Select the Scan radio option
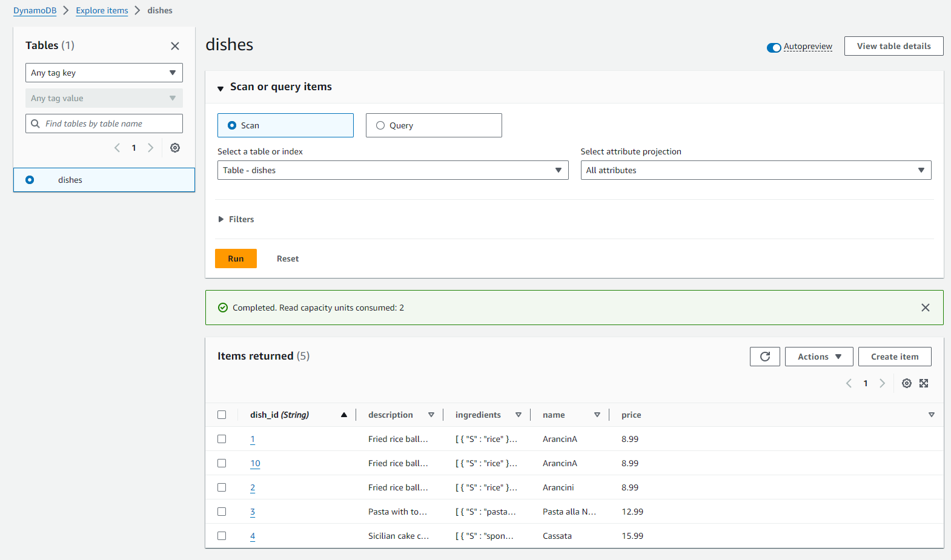The width and height of the screenshot is (951, 560). [285, 125]
